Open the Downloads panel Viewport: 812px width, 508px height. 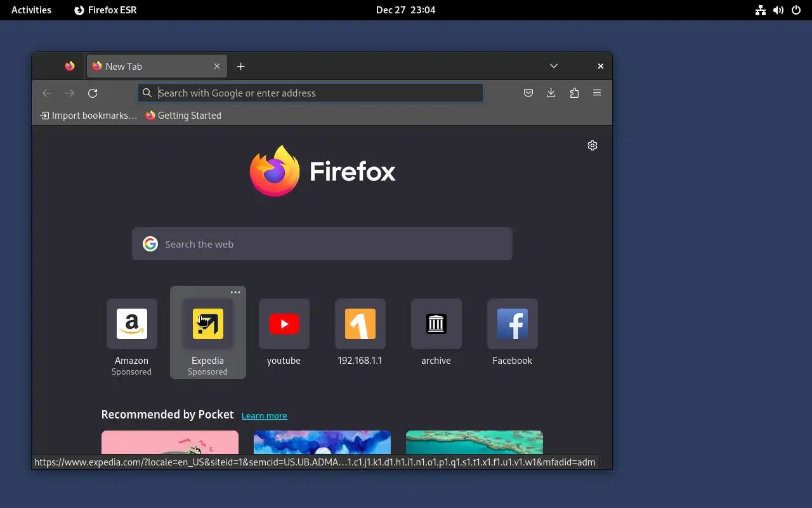(551, 93)
